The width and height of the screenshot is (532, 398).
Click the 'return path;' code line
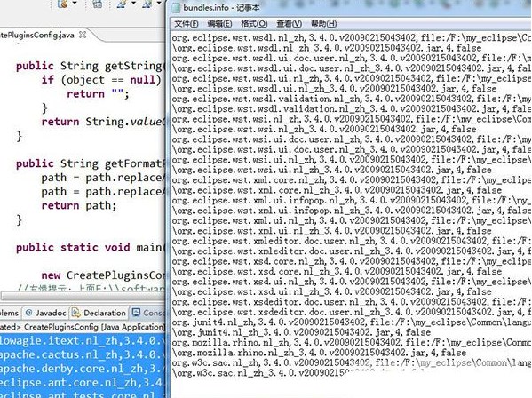pos(79,205)
